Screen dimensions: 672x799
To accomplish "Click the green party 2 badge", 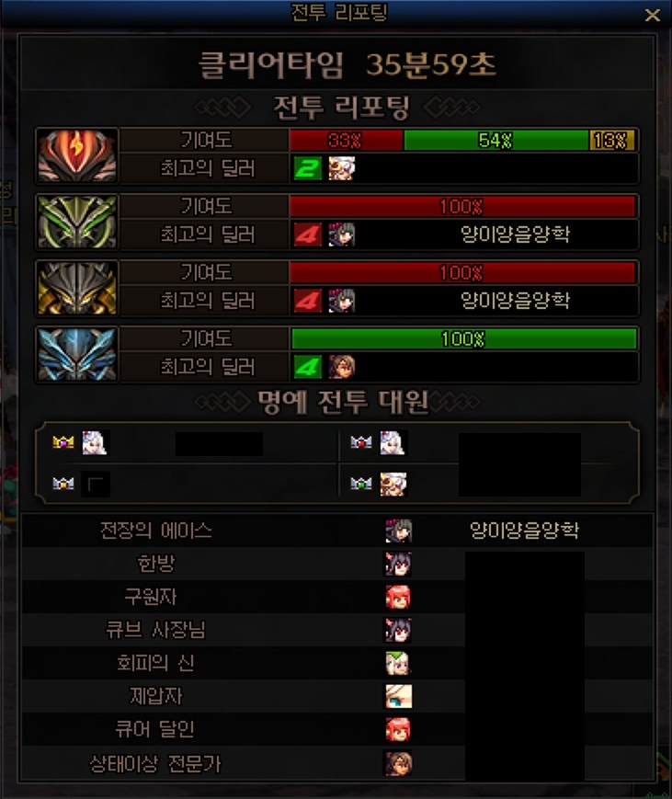I will pos(308,168).
